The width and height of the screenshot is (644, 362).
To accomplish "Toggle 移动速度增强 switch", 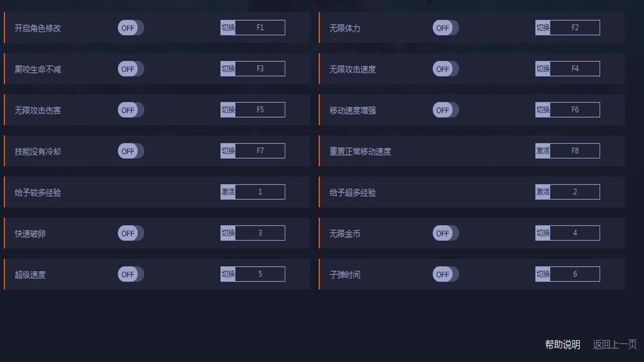I will [x=445, y=110].
